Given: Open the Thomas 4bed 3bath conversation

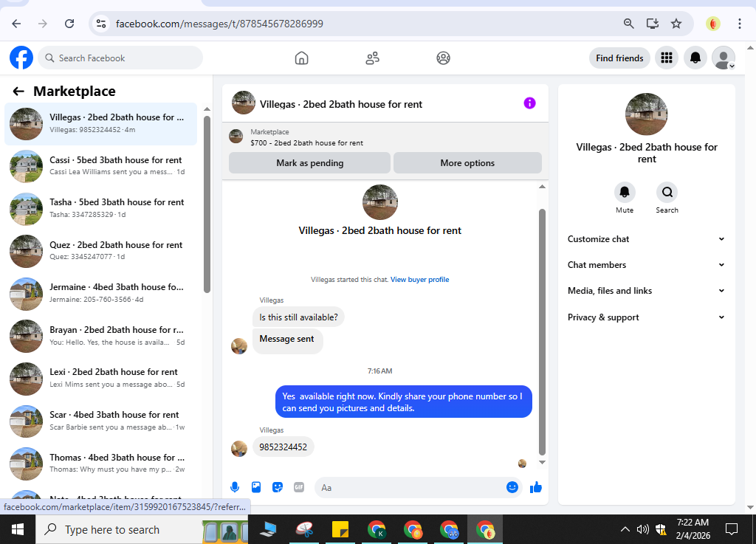Looking at the screenshot, I should coord(100,463).
